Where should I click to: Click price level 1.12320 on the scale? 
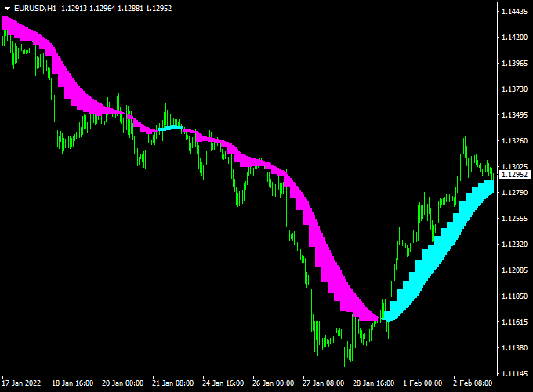pos(515,245)
